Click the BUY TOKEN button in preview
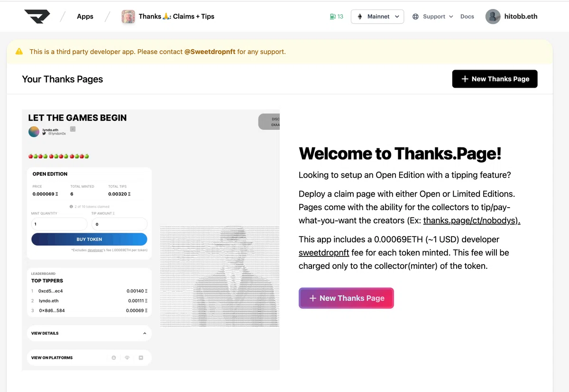The image size is (569, 392). (89, 239)
